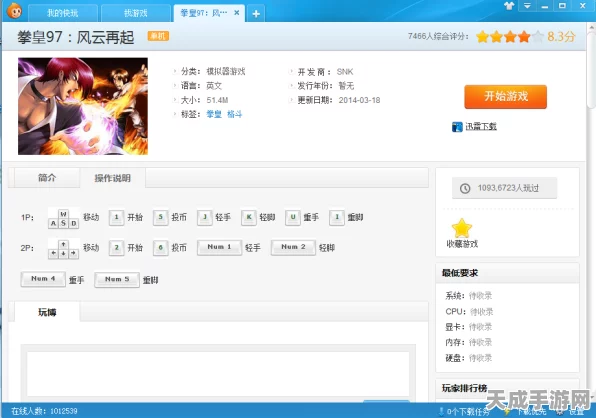
Task: Click the 最低要求 section header
Action: [507, 273]
